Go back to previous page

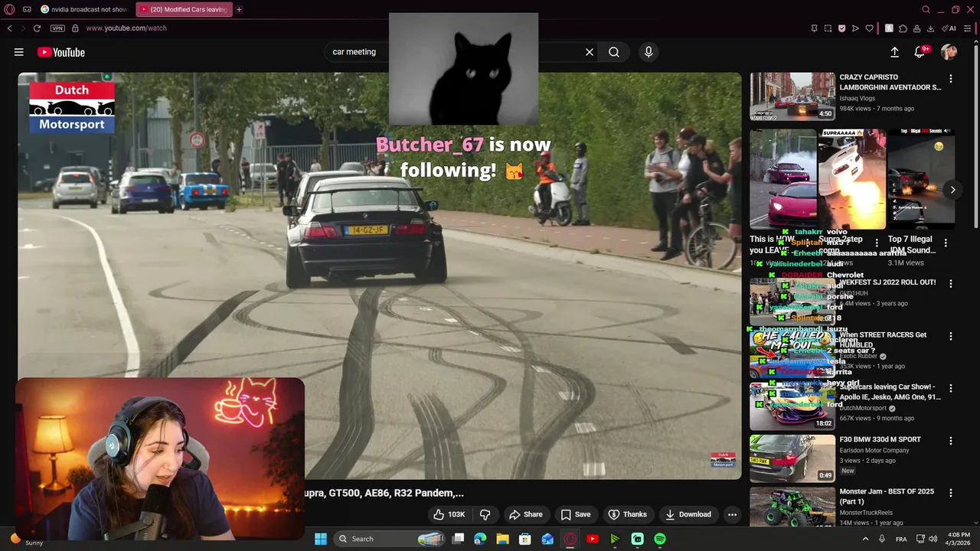(x=9, y=28)
